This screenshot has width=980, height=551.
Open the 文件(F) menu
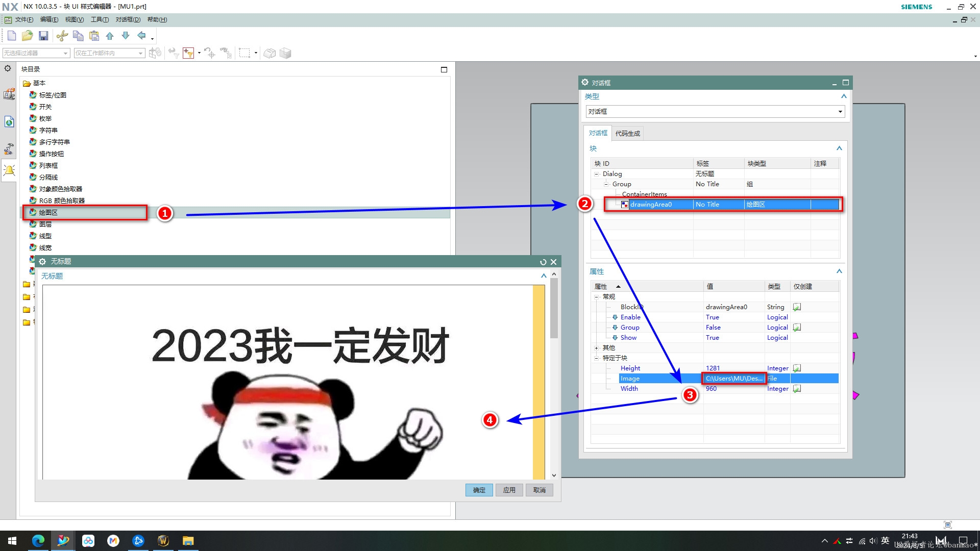click(24, 20)
